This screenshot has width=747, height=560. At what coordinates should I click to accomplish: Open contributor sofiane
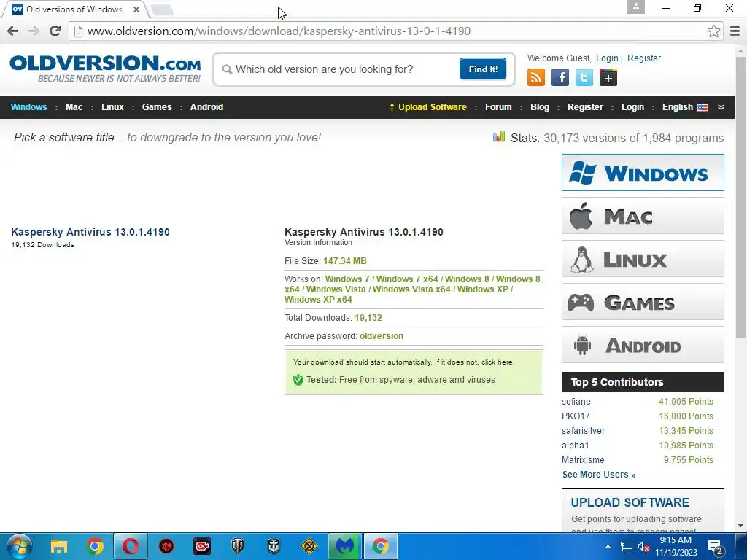tap(576, 402)
